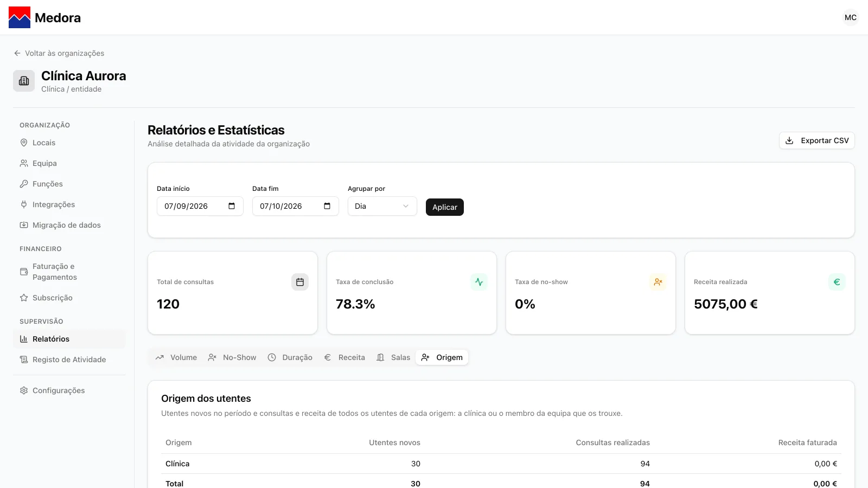Go back via Voltar às organizações
This screenshot has width=868, height=488.
click(x=59, y=53)
